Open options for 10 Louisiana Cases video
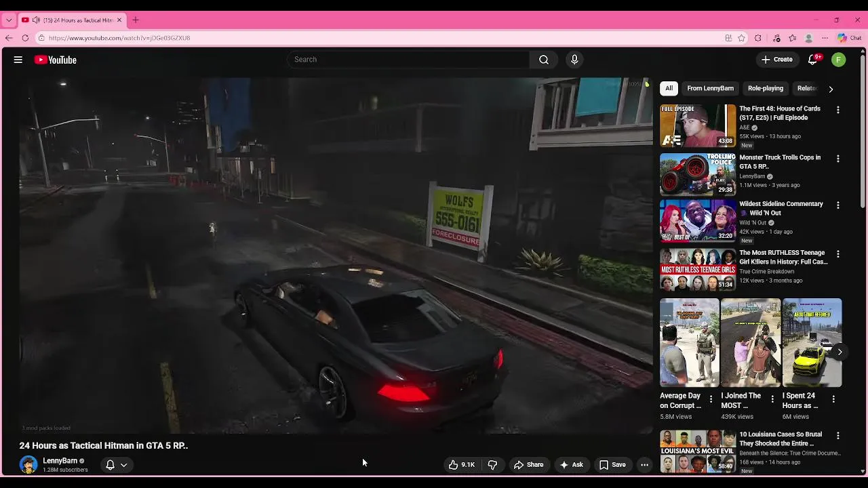Viewport: 868px width, 488px height. [838, 436]
